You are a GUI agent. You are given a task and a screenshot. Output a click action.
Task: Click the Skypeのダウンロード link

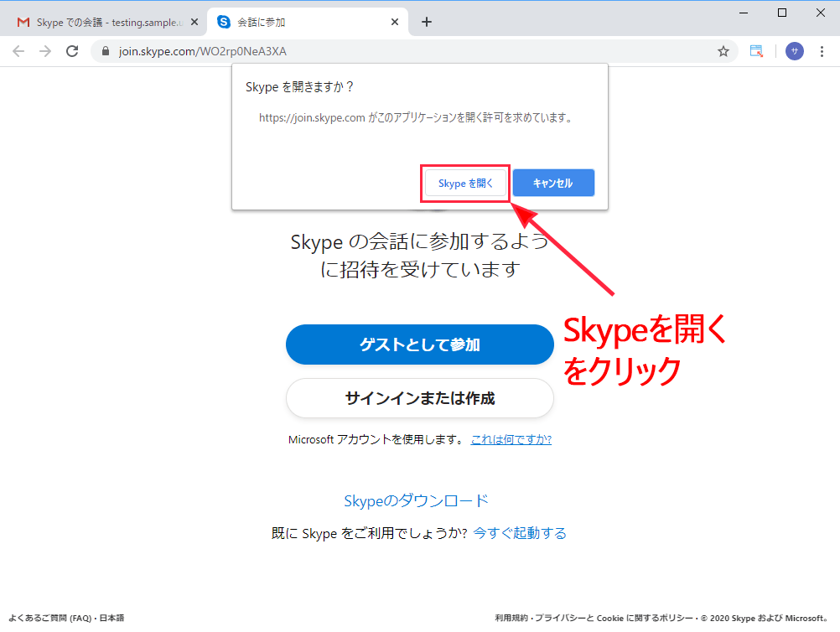click(x=416, y=501)
